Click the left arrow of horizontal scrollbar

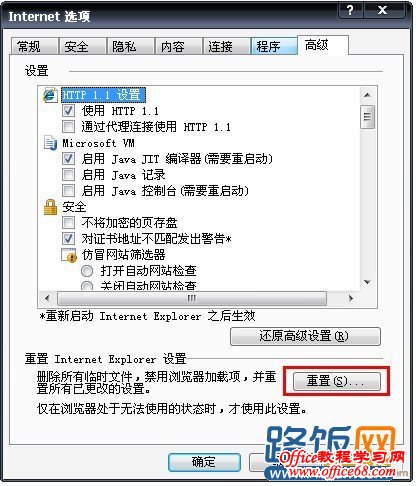pyautogui.click(x=47, y=298)
